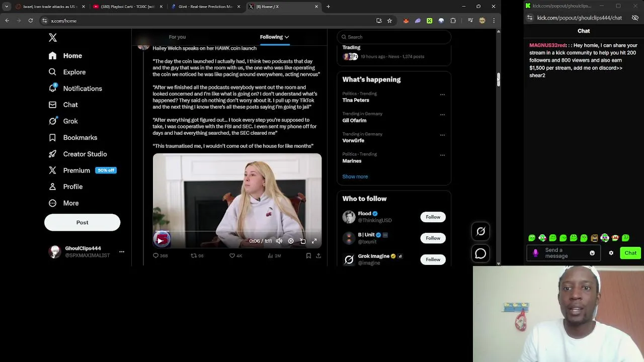This screenshot has height=362, width=644.
Task: Open the Chat section in the X sidebar
Action: click(63, 105)
